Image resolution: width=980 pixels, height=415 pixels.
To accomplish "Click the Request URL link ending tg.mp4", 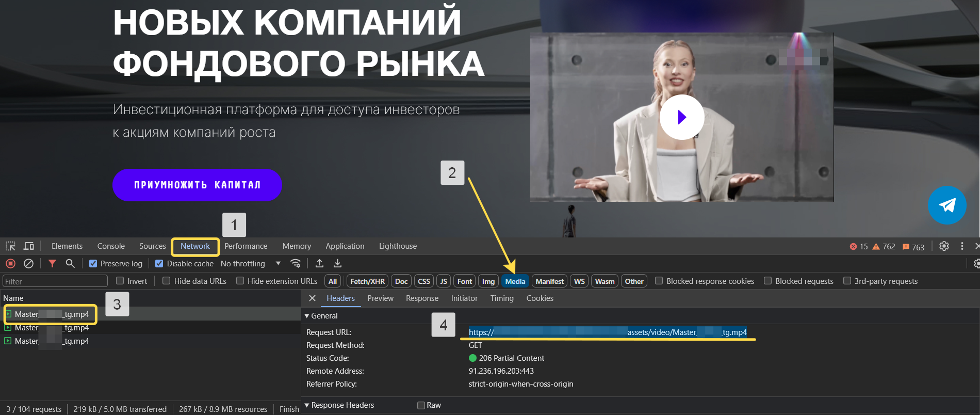I will (x=608, y=332).
